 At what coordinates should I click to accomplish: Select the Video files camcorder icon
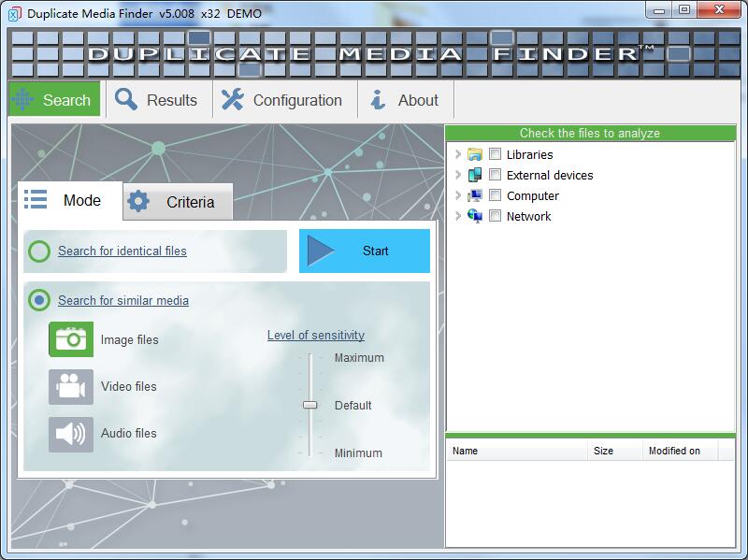click(x=71, y=386)
